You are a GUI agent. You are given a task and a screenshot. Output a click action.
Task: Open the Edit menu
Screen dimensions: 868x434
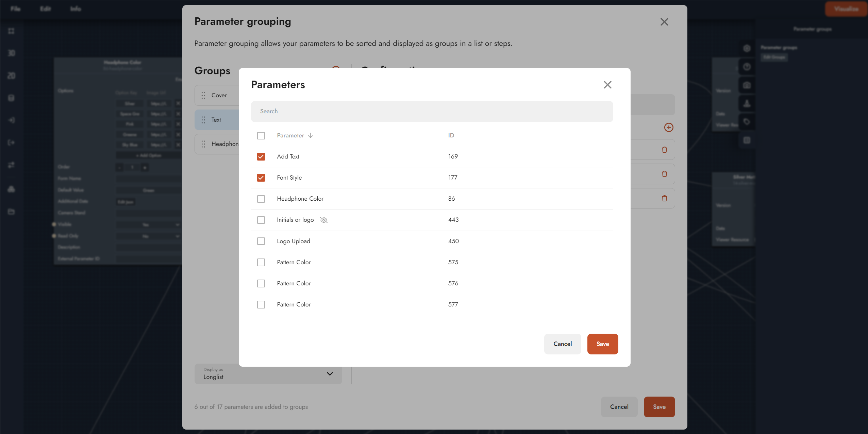click(x=45, y=9)
